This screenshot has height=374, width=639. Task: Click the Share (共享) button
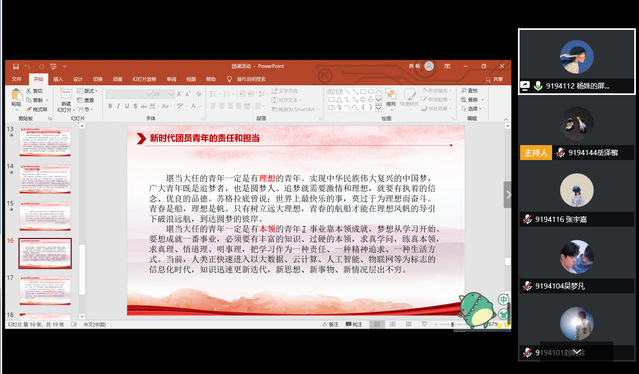pyautogui.click(x=494, y=79)
